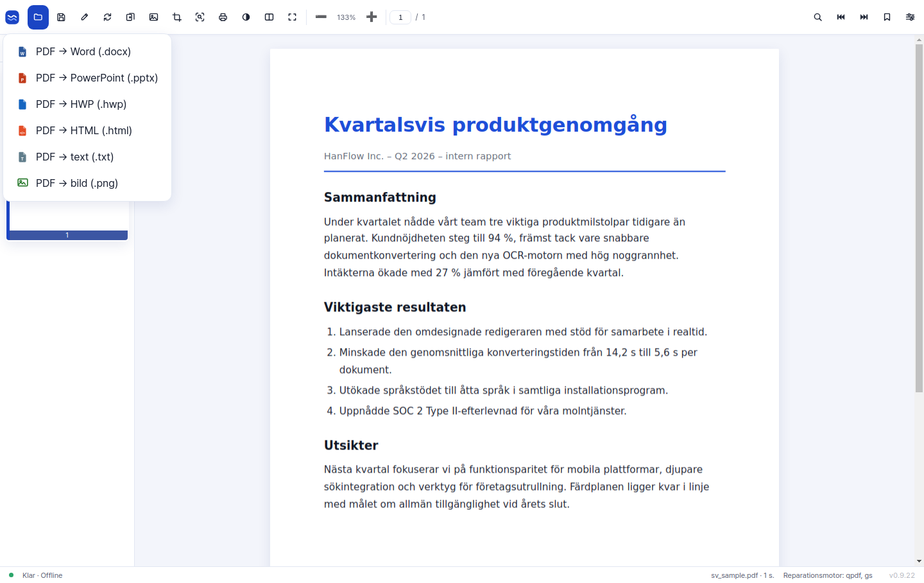Choose PDF → HTML (.html) conversion

tap(87, 130)
